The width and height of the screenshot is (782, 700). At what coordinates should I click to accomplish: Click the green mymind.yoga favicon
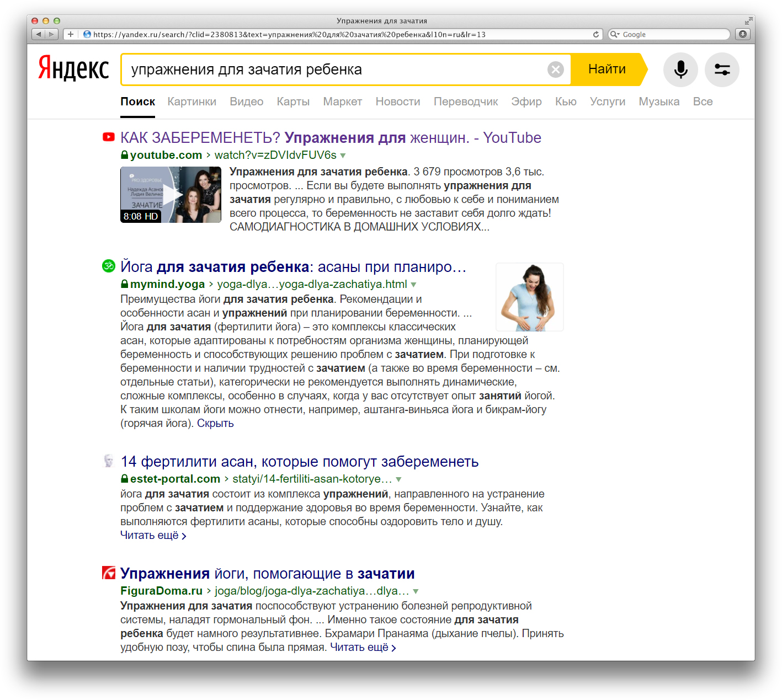tap(109, 266)
